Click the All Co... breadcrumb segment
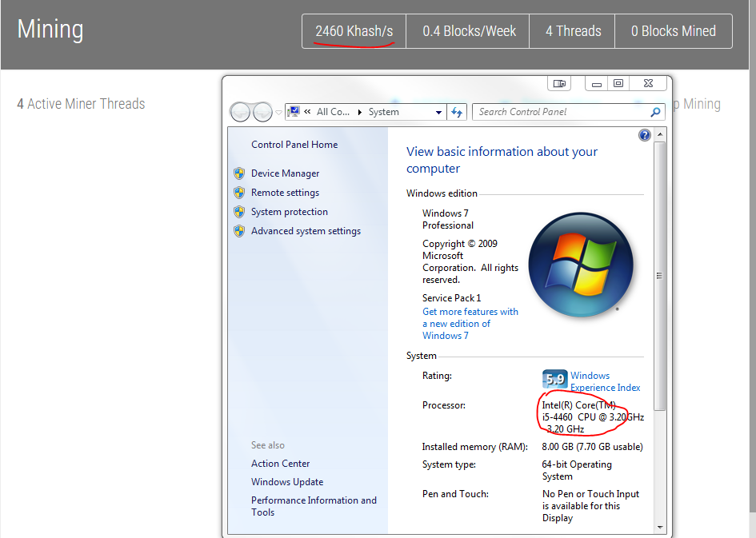Image resolution: width=756 pixels, height=538 pixels. coord(333,112)
